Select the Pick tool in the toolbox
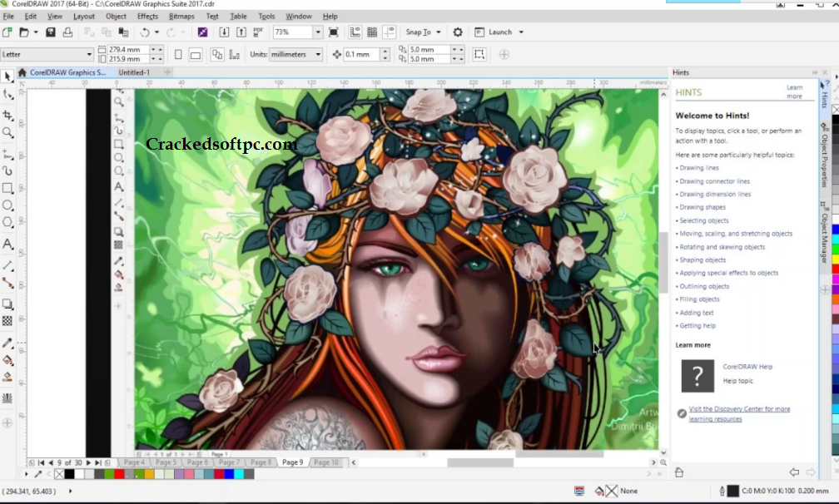 click(x=7, y=77)
